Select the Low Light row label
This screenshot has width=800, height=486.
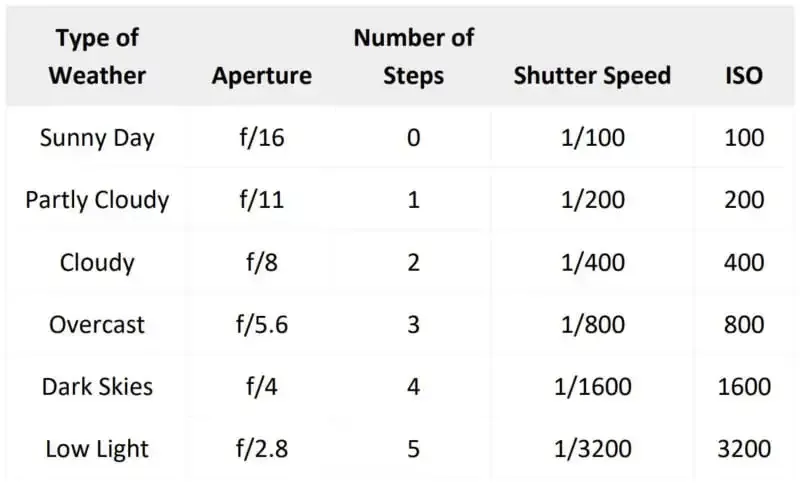coord(97,449)
